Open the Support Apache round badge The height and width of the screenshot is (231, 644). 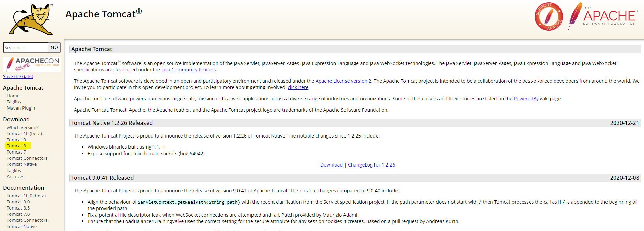click(x=549, y=17)
